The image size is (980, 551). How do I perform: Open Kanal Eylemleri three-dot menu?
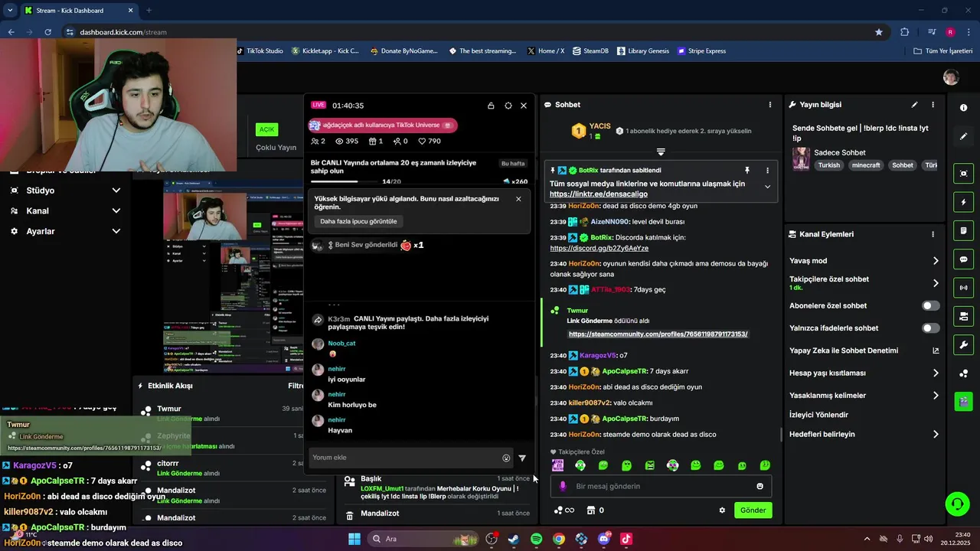[x=933, y=234]
